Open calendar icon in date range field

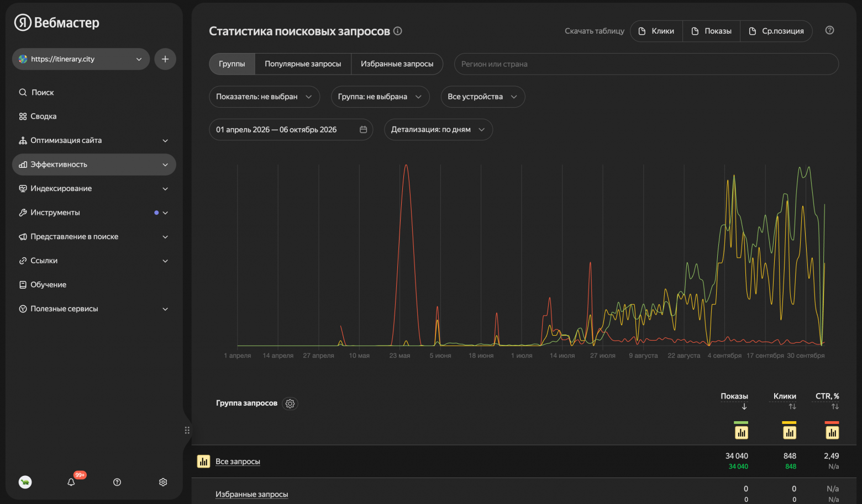point(364,130)
